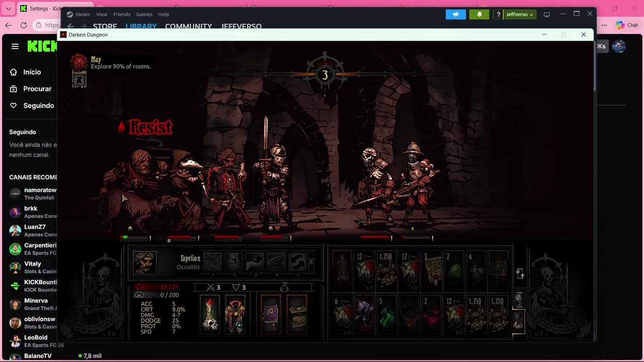Go to Steam COMMUNITY tab
This screenshot has width=644, height=362.
(x=188, y=26)
